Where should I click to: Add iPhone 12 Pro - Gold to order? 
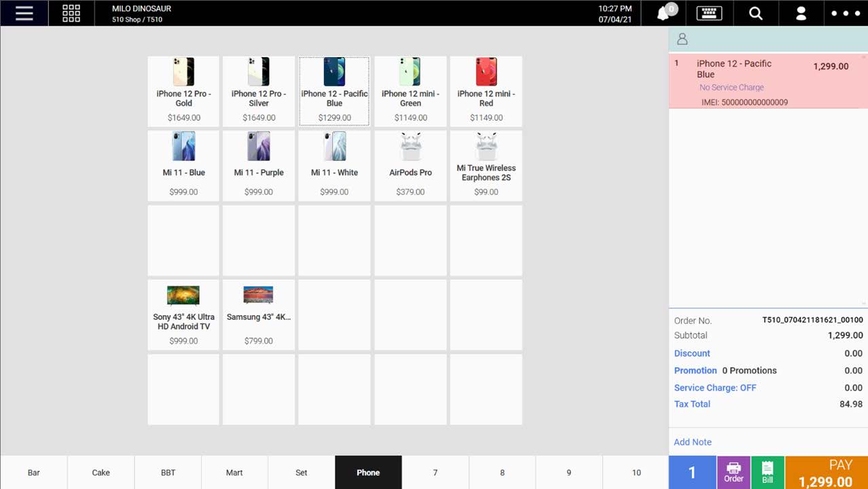tap(183, 91)
